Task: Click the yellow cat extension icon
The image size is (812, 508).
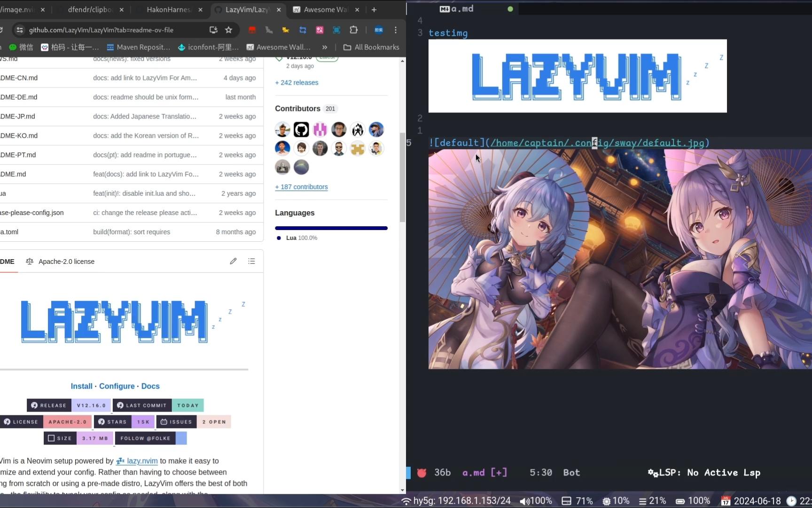Action: (x=286, y=30)
